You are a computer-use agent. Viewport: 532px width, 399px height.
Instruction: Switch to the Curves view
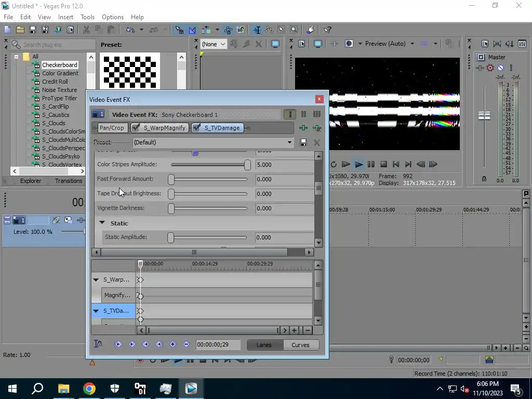(301, 345)
